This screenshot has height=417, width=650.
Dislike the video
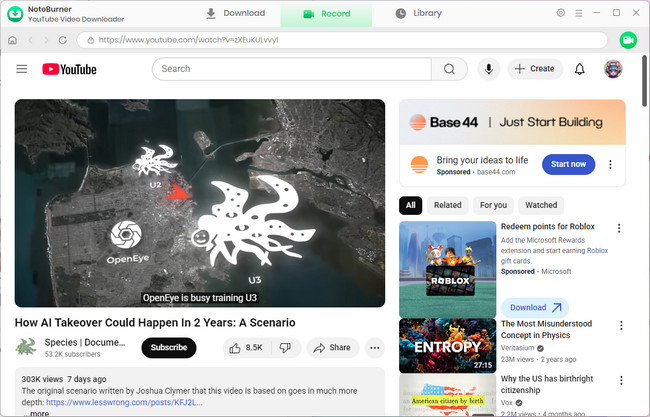[285, 348]
